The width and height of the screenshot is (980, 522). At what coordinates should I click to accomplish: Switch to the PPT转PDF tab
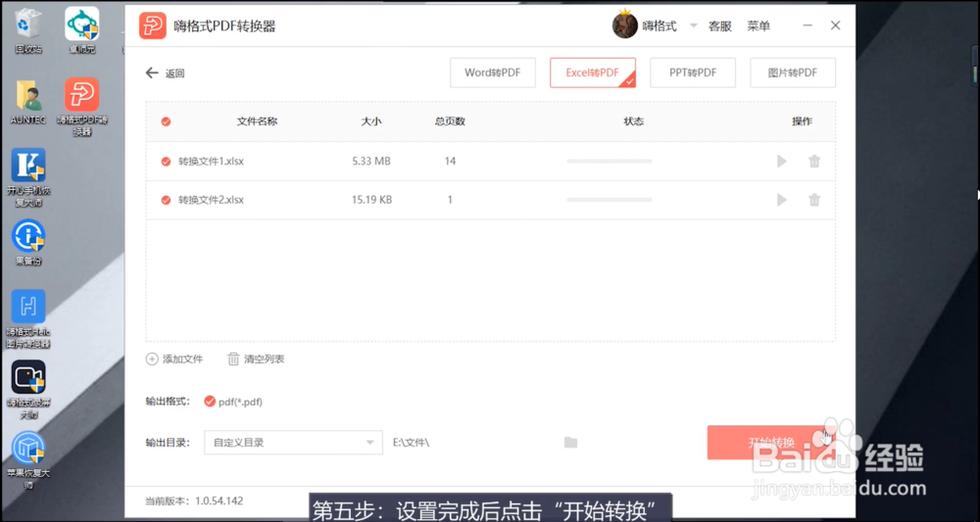(693, 72)
